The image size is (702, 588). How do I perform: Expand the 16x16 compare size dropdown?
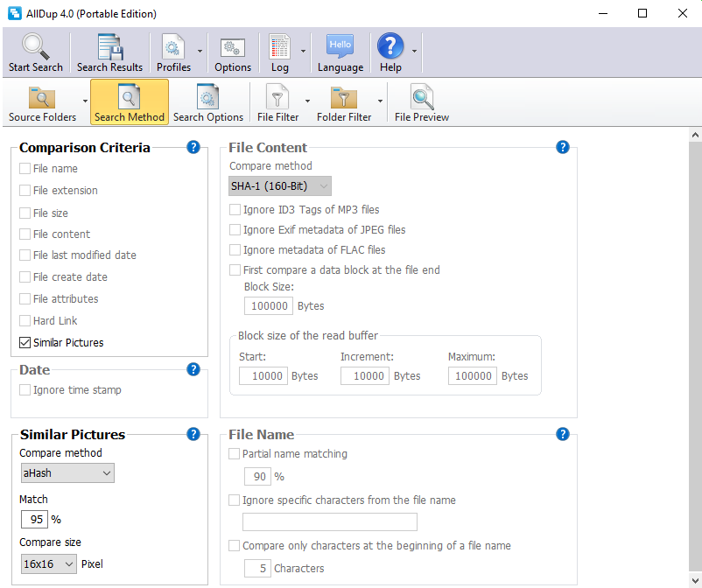48,564
